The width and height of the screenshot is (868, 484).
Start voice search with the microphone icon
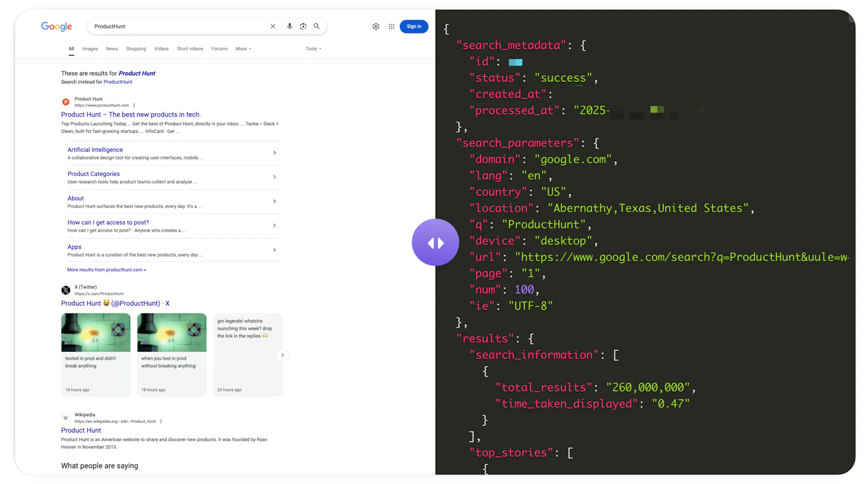point(290,26)
